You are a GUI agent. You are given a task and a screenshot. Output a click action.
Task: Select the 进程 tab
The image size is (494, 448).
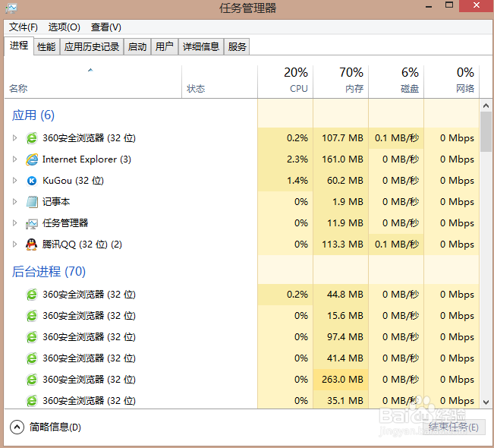click(x=19, y=46)
